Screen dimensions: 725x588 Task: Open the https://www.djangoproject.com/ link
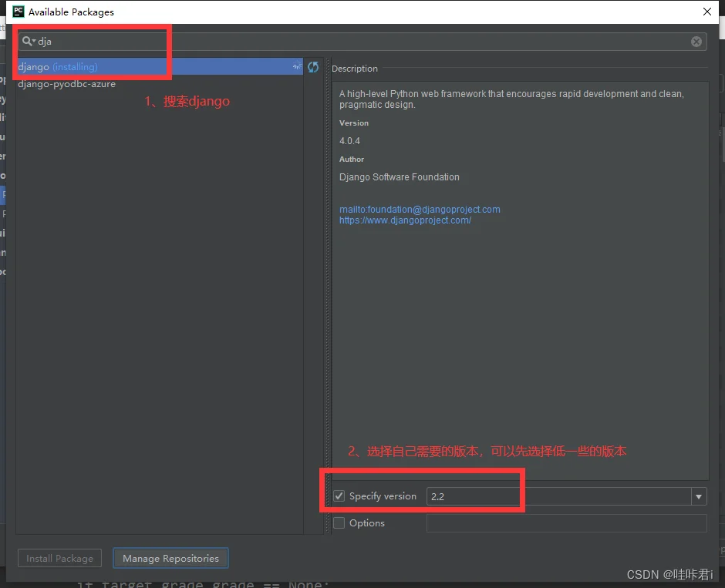coord(405,220)
